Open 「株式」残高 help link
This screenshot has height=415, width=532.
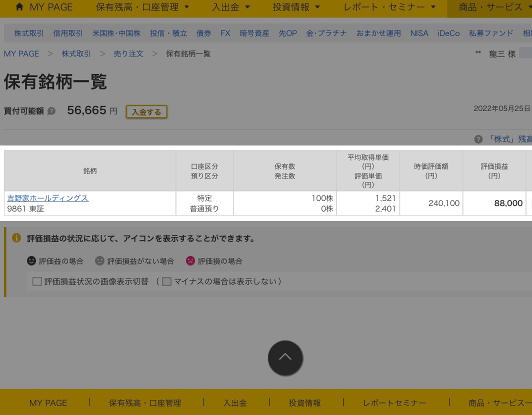509,139
